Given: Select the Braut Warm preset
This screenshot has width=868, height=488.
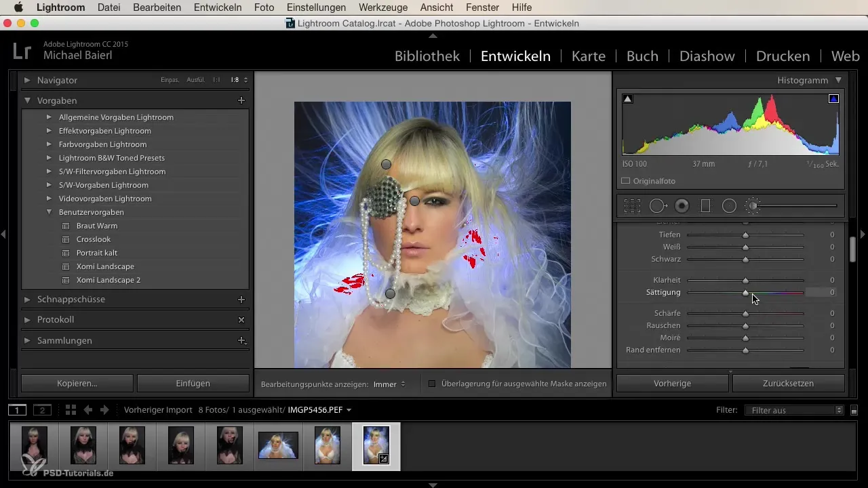Looking at the screenshot, I should pos(97,226).
